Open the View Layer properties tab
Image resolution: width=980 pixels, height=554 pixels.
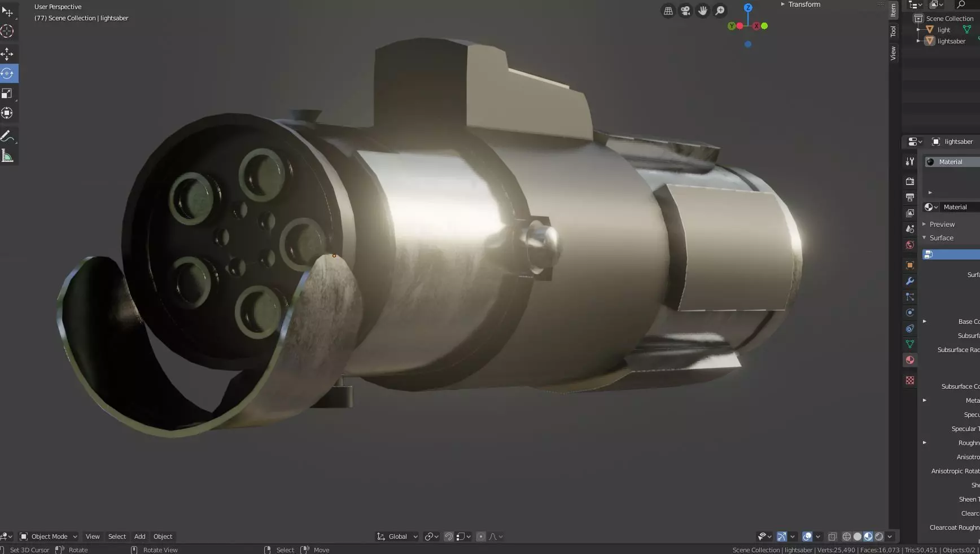[x=909, y=213]
